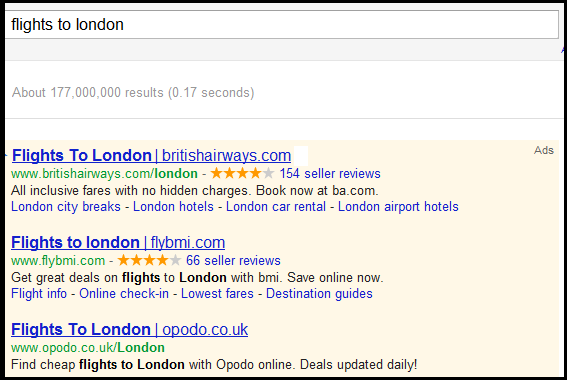Open the Lowest fares sitelink
The width and height of the screenshot is (567, 380).
tap(217, 294)
